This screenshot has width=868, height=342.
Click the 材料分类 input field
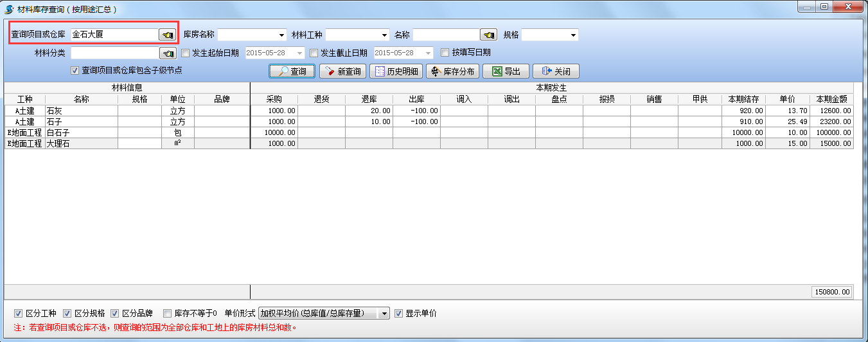[114, 53]
